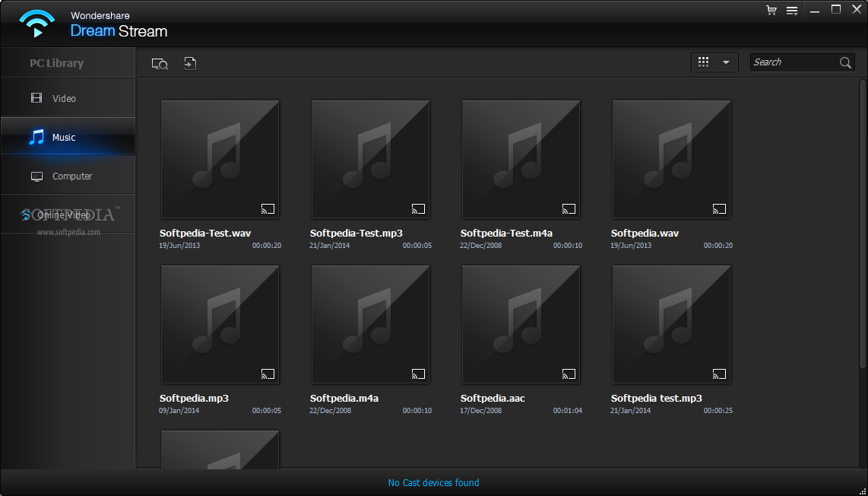The height and width of the screenshot is (496, 868).
Task: Cast Softpedia.mp3 via its cast icon
Action: (268, 374)
